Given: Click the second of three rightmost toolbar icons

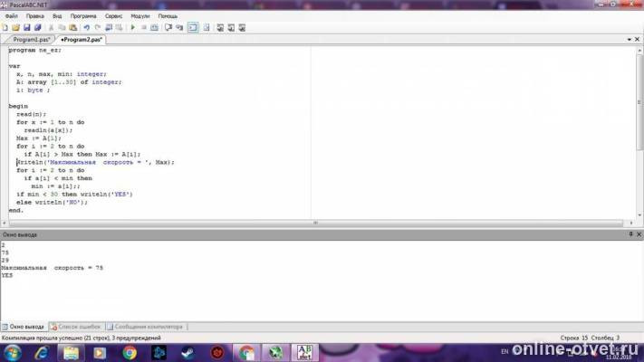Looking at the screenshot, I should [x=231, y=27].
